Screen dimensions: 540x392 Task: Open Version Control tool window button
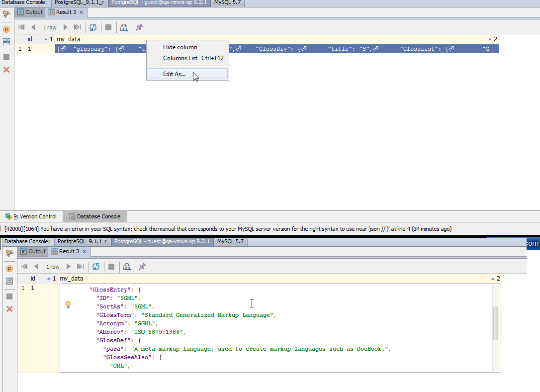(x=31, y=216)
